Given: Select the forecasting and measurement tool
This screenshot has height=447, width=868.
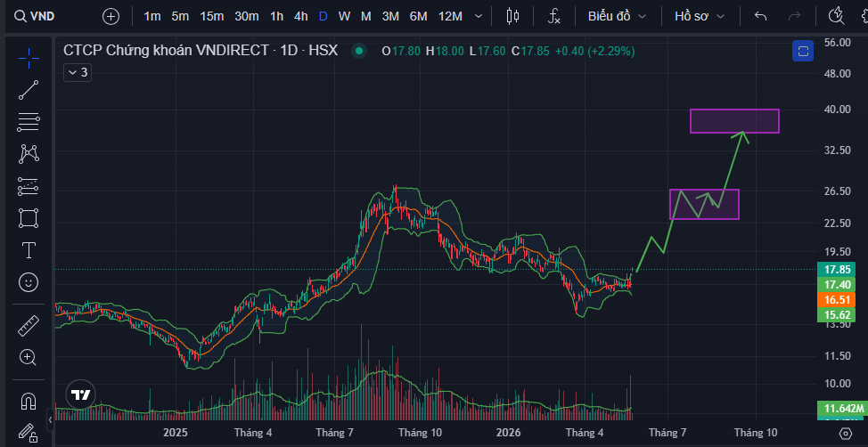Looking at the screenshot, I should pyautogui.click(x=29, y=186).
